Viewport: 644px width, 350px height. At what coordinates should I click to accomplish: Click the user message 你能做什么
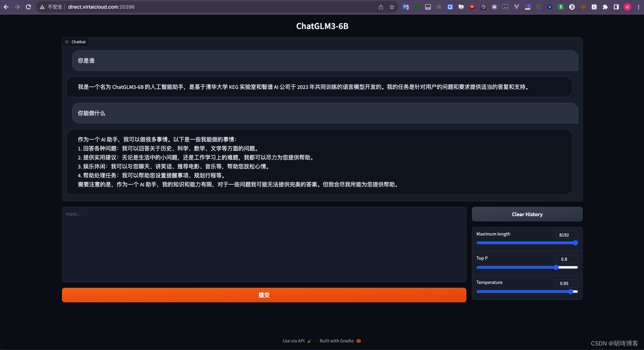(x=325, y=113)
